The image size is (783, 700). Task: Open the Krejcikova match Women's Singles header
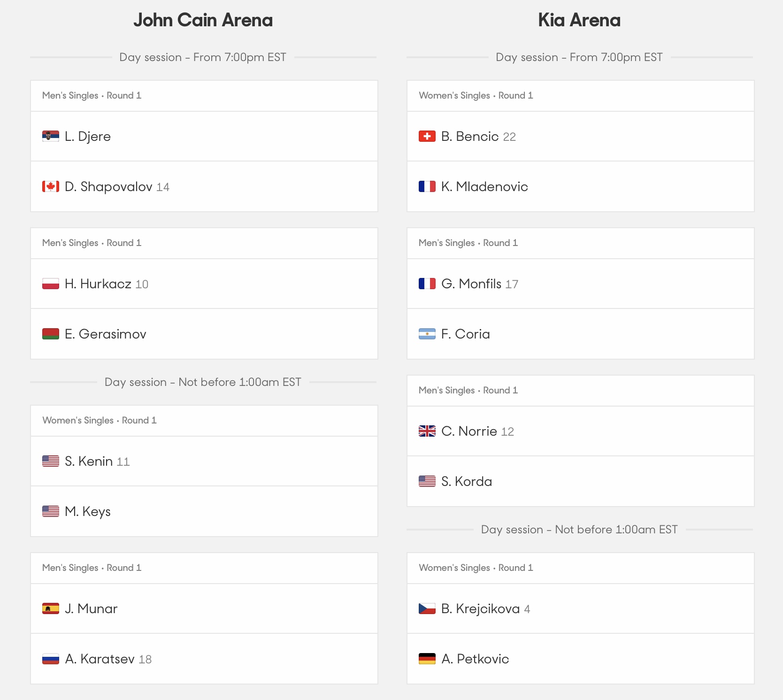[581, 568]
